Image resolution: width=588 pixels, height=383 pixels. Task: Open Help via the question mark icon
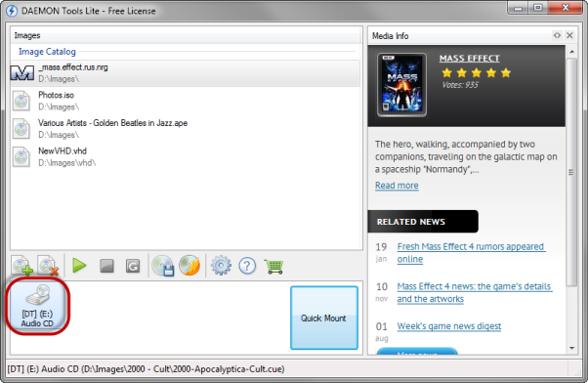click(247, 266)
